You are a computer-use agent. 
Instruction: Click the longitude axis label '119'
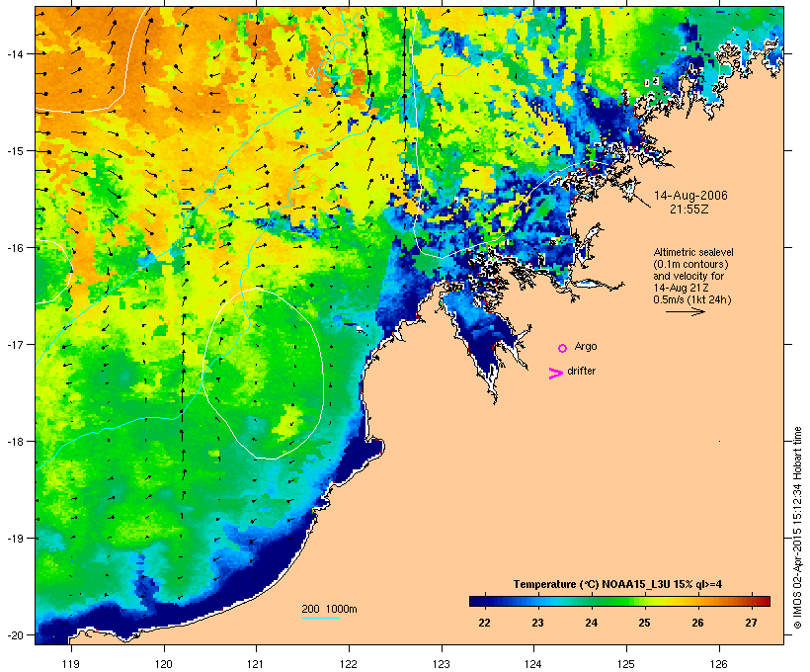(71, 664)
